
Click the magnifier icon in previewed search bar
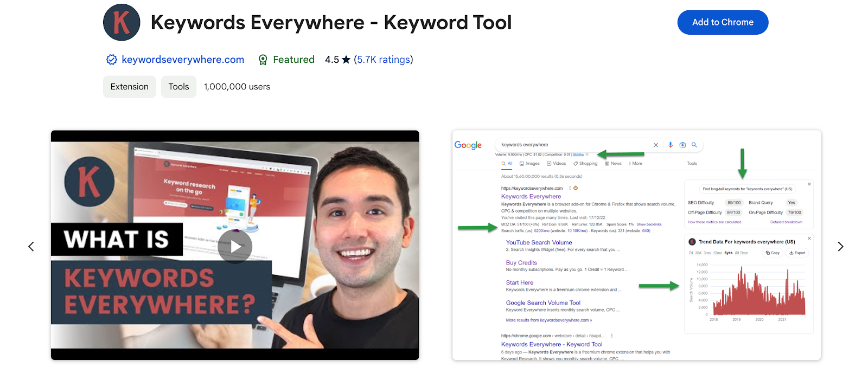click(694, 145)
